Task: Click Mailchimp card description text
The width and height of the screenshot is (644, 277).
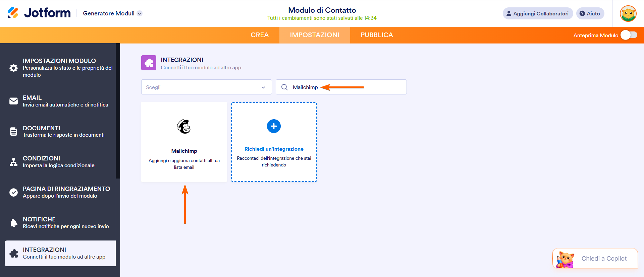Action: pos(184,164)
